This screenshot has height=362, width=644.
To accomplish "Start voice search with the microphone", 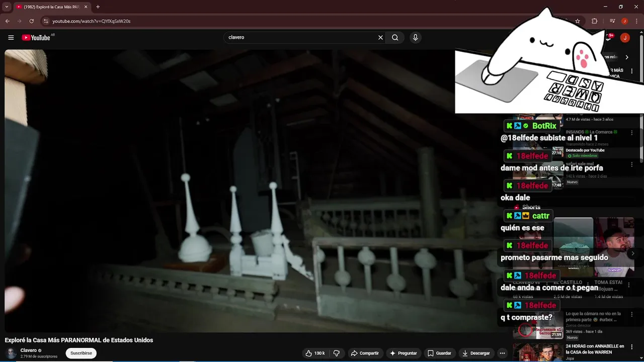I will tap(415, 37).
